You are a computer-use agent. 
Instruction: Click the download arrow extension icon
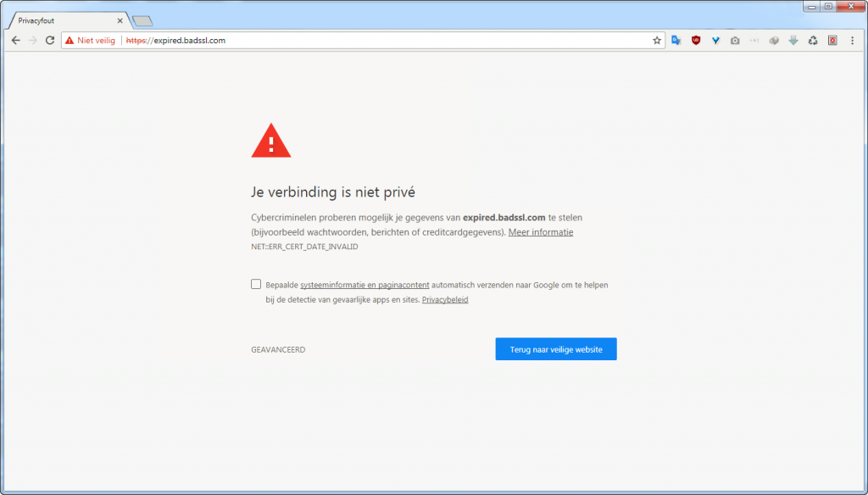793,40
